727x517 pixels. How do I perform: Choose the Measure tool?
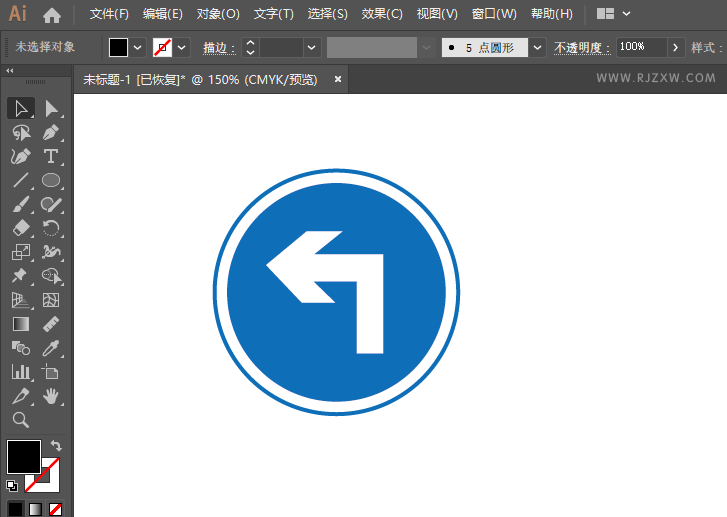(51, 324)
